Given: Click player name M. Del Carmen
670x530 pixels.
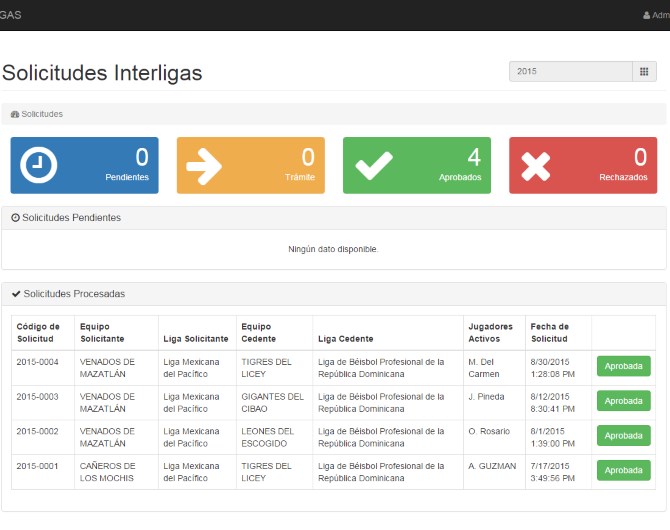Looking at the screenshot, I should pos(484,368).
